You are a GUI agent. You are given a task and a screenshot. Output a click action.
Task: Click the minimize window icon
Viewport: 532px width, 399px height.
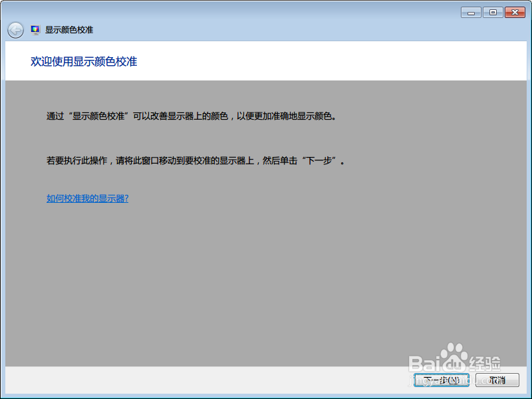(x=470, y=11)
